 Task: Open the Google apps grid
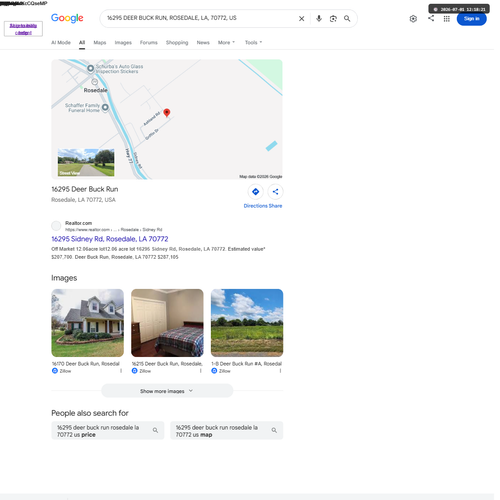tap(447, 19)
